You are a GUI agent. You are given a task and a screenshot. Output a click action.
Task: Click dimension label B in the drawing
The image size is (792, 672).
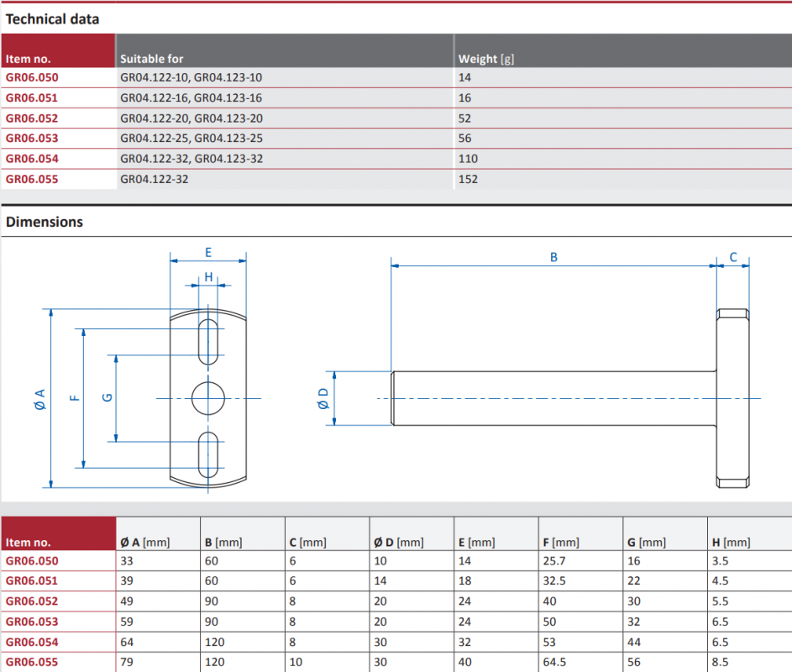pyautogui.click(x=553, y=257)
